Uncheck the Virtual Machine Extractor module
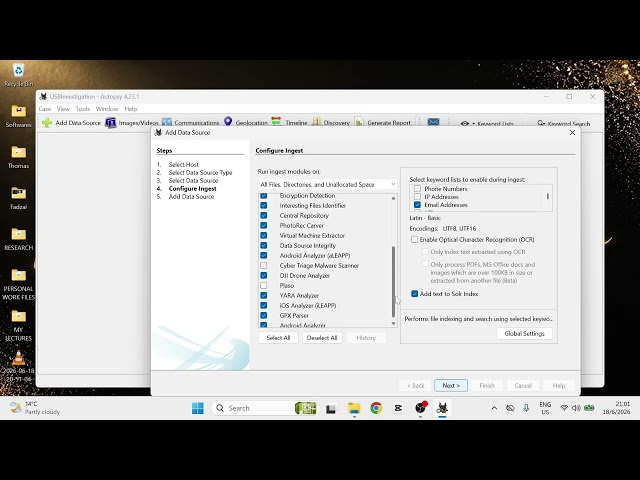This screenshot has width=640, height=480. (264, 236)
